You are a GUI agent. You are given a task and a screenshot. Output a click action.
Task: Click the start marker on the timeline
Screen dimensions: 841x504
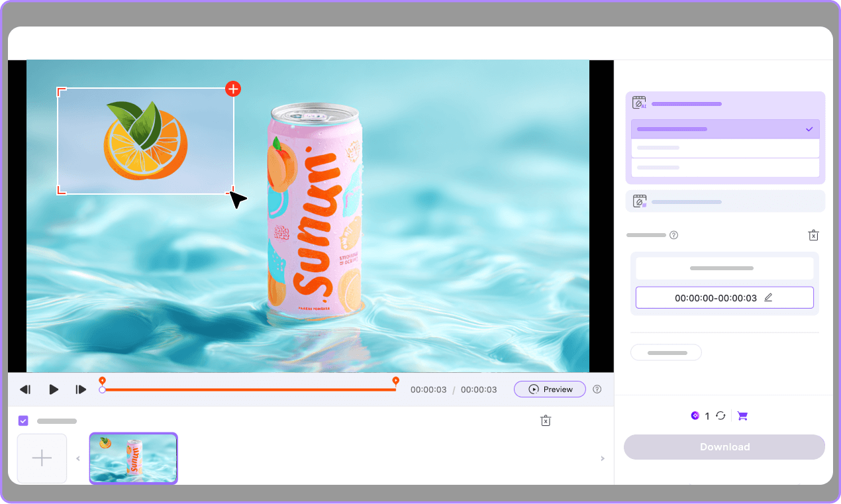(102, 380)
